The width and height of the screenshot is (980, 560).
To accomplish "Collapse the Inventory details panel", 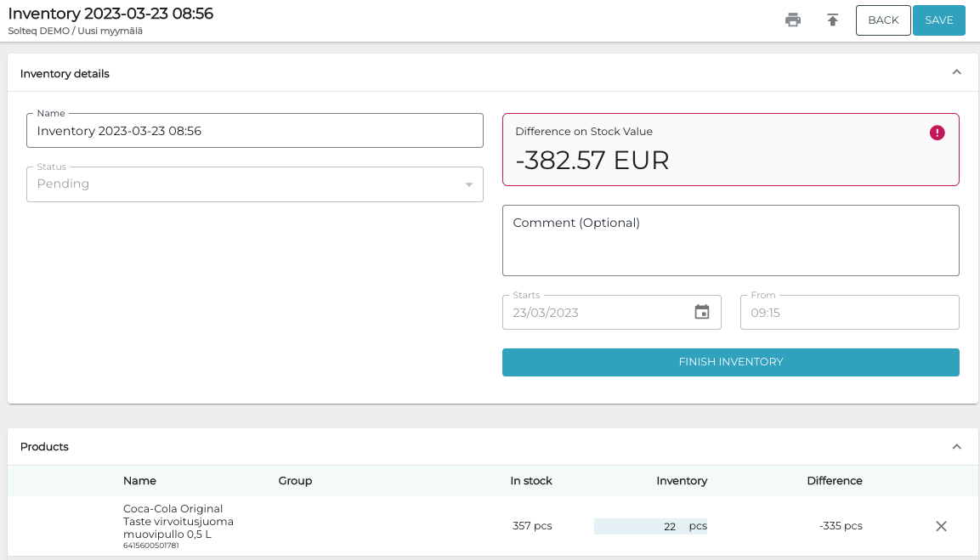I will 956,73.
